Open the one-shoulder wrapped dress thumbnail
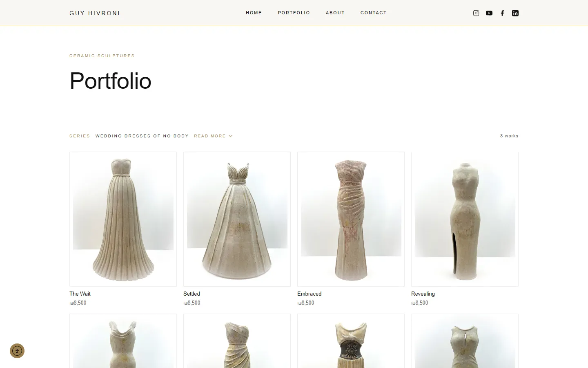588x368 pixels. (237, 341)
